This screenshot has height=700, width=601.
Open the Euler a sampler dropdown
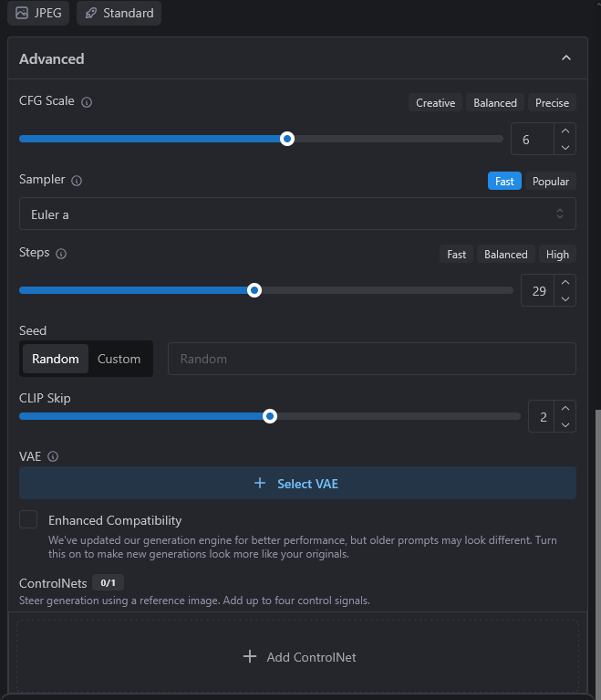[297, 214]
